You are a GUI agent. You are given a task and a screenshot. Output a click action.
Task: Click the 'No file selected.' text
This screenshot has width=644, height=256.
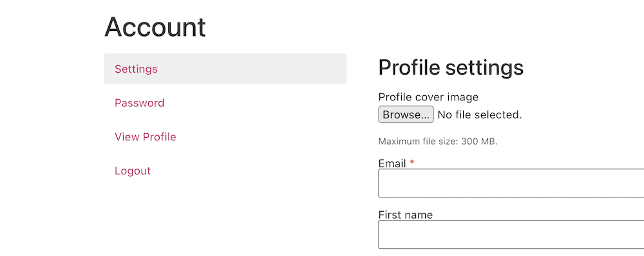tap(480, 115)
